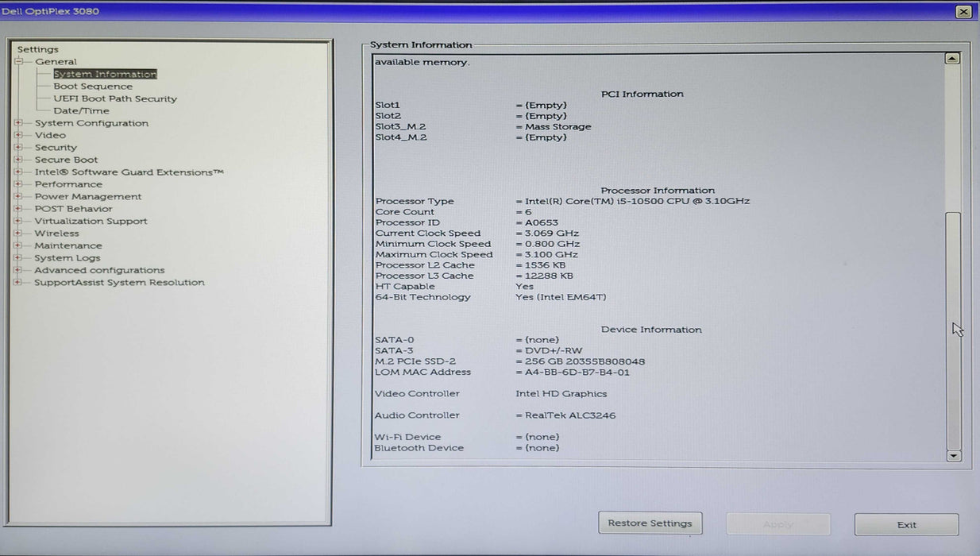Viewport: 980px width, 556px height.
Task: Expand the Maintenance node
Action: [x=17, y=245]
